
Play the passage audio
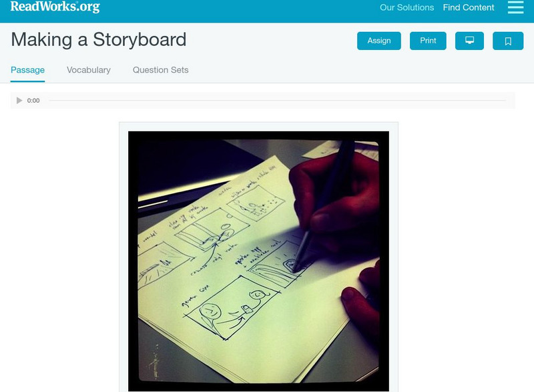pos(19,101)
